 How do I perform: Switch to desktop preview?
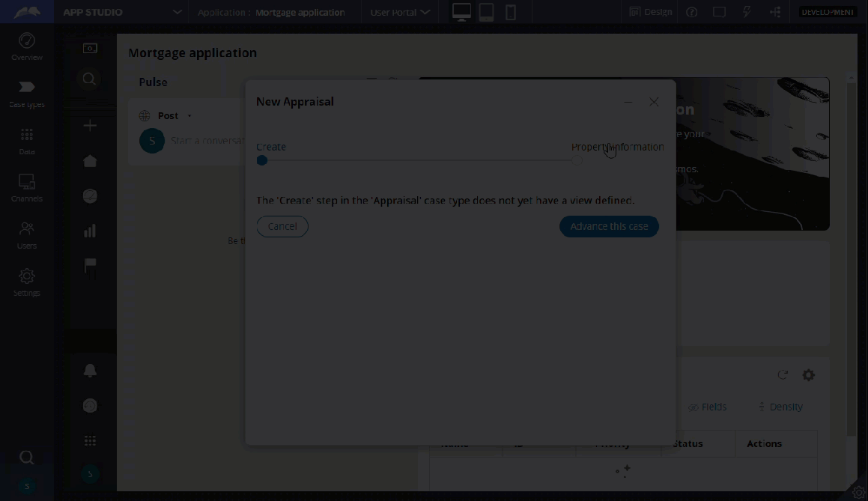461,12
